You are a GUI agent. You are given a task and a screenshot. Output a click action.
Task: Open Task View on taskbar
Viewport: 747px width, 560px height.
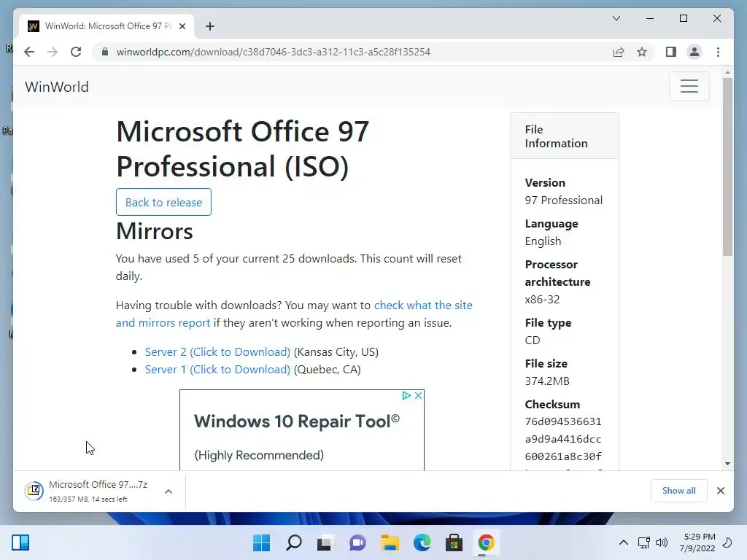[325, 542]
